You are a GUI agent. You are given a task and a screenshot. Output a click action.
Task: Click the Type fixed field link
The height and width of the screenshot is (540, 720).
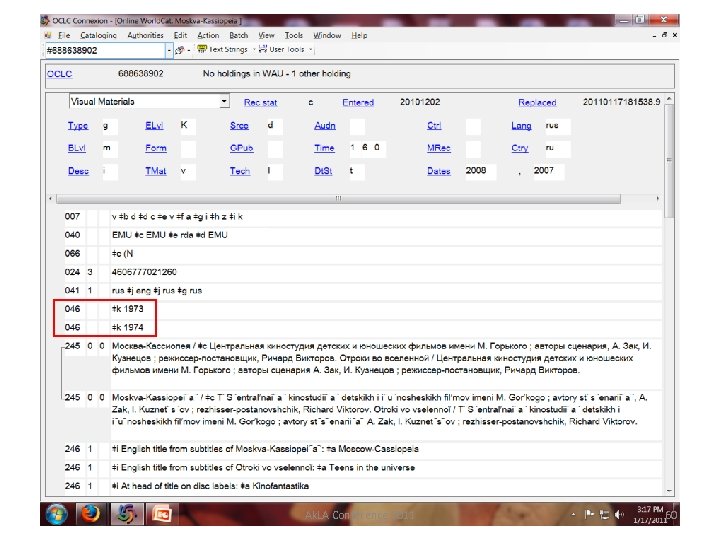click(x=78, y=126)
